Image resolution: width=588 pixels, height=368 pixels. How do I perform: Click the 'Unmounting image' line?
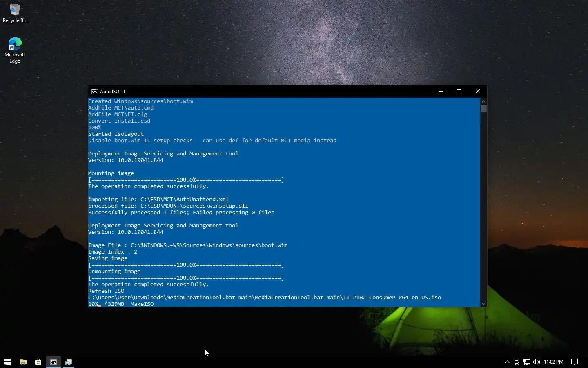[x=114, y=271]
